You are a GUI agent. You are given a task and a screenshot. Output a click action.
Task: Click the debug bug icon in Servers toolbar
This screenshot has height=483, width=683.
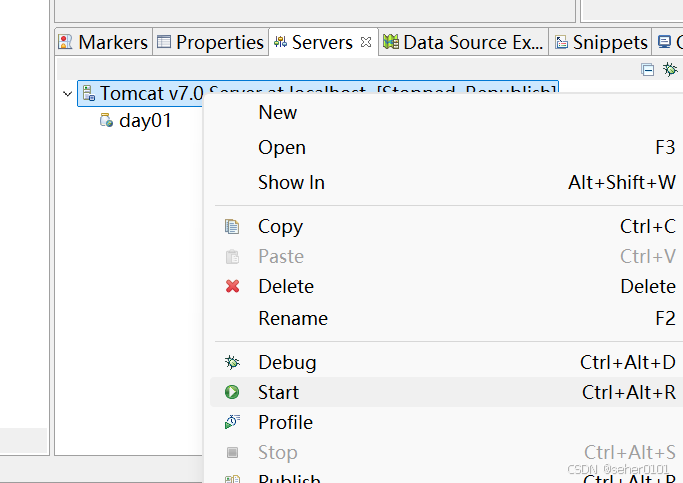pyautogui.click(x=670, y=69)
